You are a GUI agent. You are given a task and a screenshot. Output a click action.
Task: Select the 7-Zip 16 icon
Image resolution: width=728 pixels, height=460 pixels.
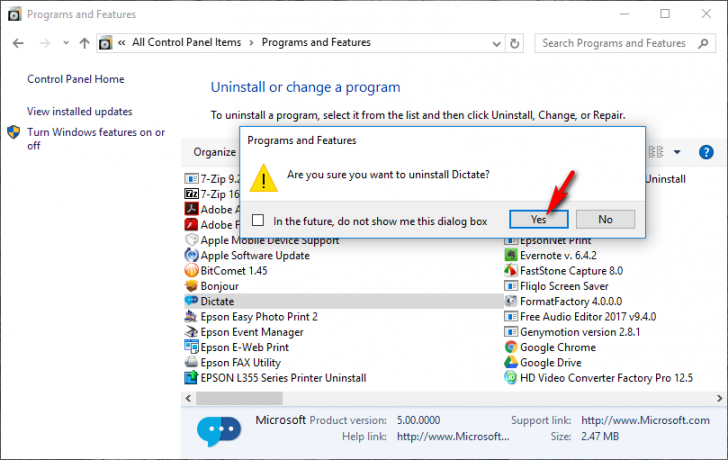[191, 194]
